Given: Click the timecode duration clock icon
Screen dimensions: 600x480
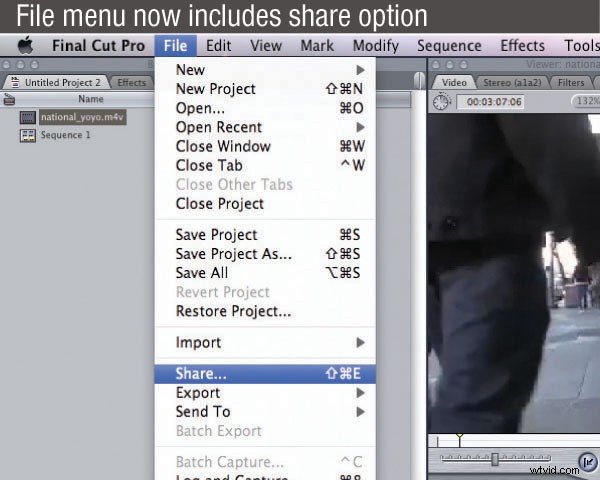Looking at the screenshot, I should (441, 101).
